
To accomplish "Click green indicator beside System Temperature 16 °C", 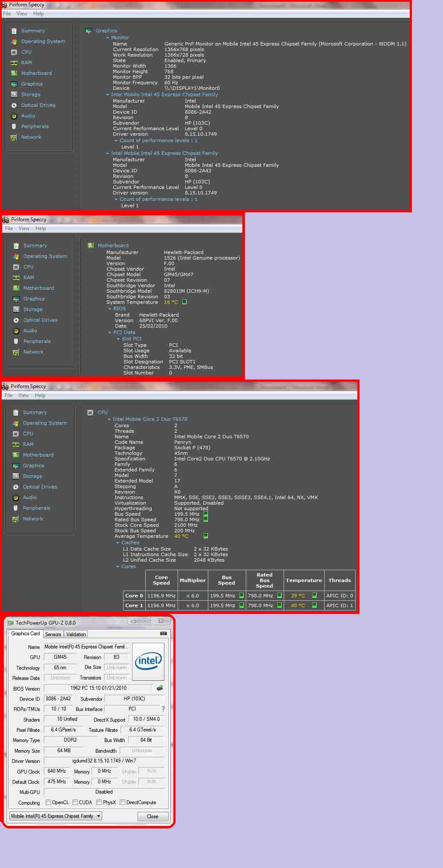I will (x=184, y=302).
